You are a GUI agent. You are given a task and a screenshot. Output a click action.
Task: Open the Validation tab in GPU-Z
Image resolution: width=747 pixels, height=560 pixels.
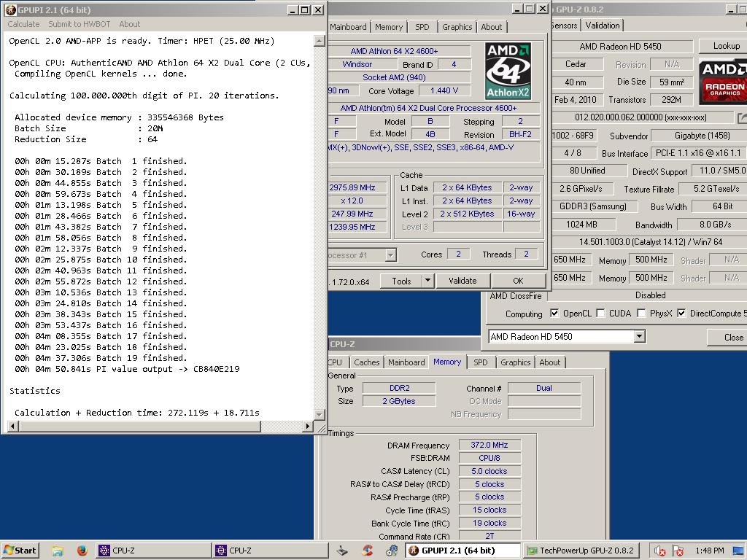point(603,26)
